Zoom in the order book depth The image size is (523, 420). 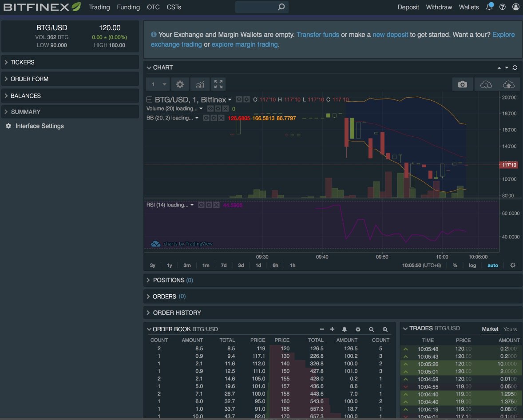[385, 329]
